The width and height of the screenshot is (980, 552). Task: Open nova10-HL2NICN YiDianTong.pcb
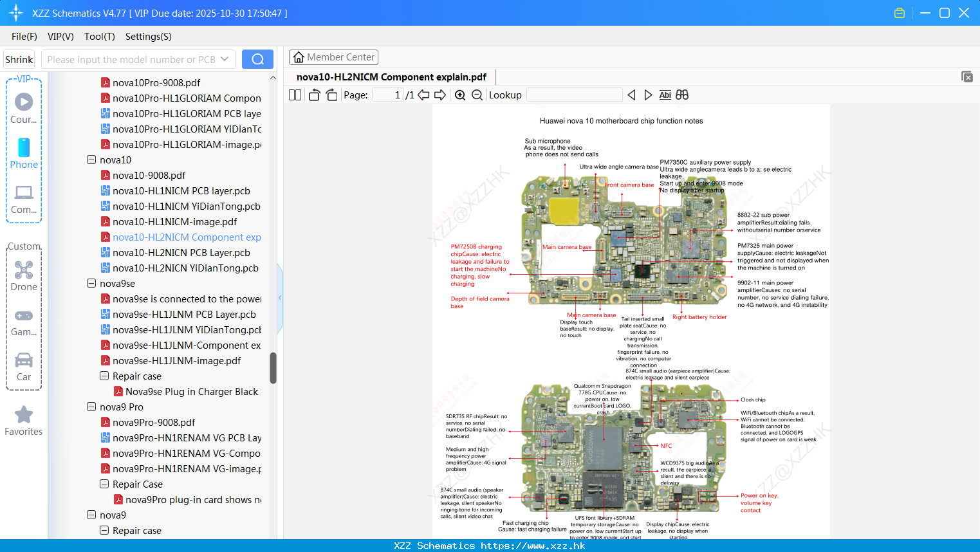pyautogui.click(x=185, y=268)
